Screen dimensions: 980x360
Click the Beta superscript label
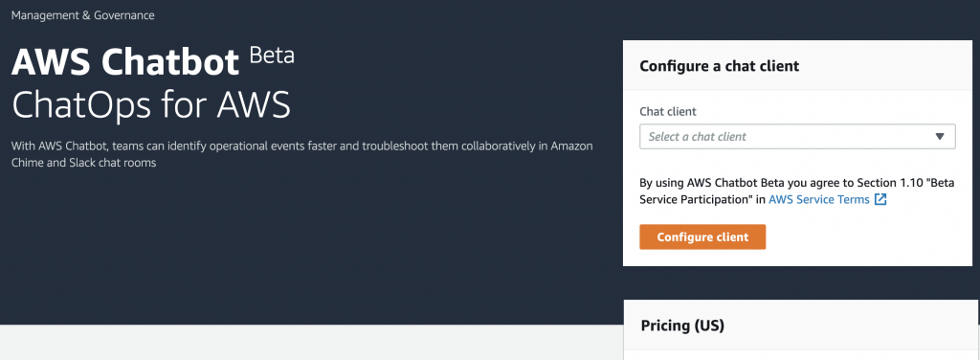272,55
